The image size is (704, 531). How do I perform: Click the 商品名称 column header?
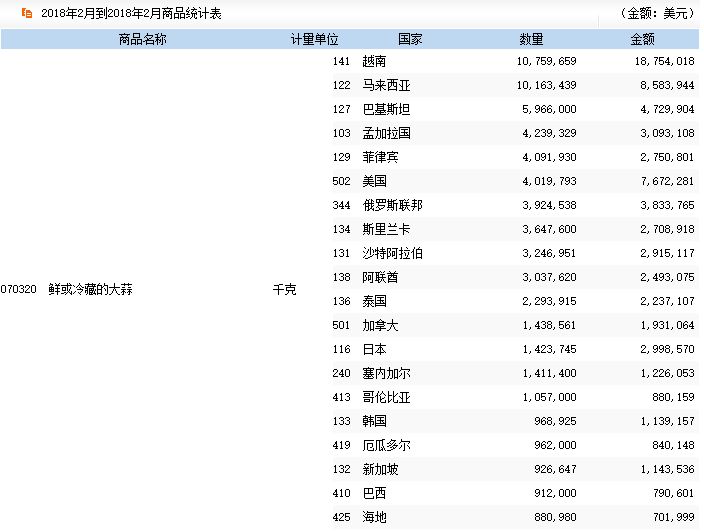[x=142, y=39]
